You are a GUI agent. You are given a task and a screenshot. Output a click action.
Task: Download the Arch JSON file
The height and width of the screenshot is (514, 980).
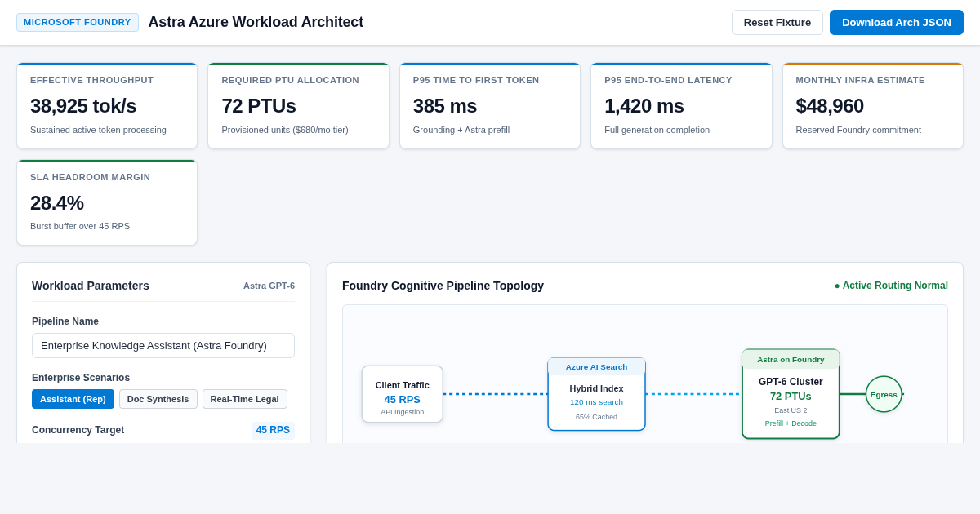896,22
